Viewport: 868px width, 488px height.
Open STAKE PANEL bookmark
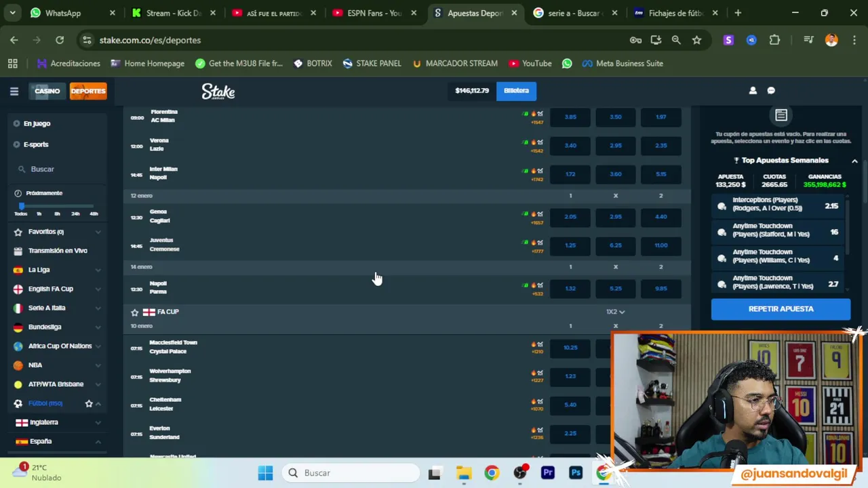click(x=372, y=63)
